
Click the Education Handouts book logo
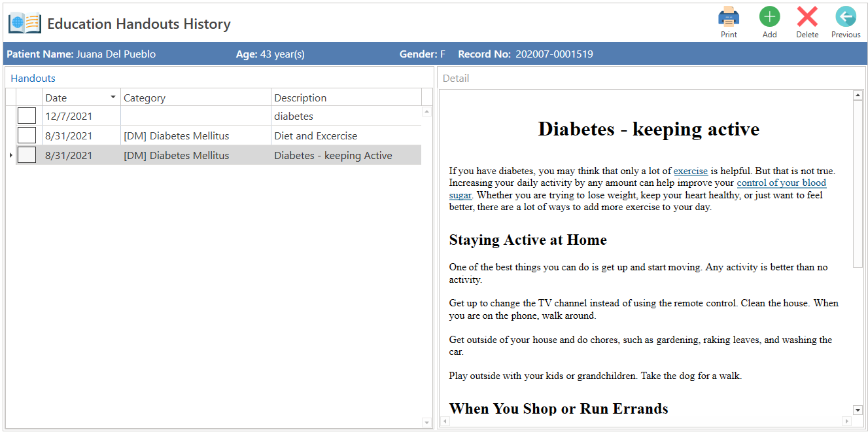[x=25, y=24]
